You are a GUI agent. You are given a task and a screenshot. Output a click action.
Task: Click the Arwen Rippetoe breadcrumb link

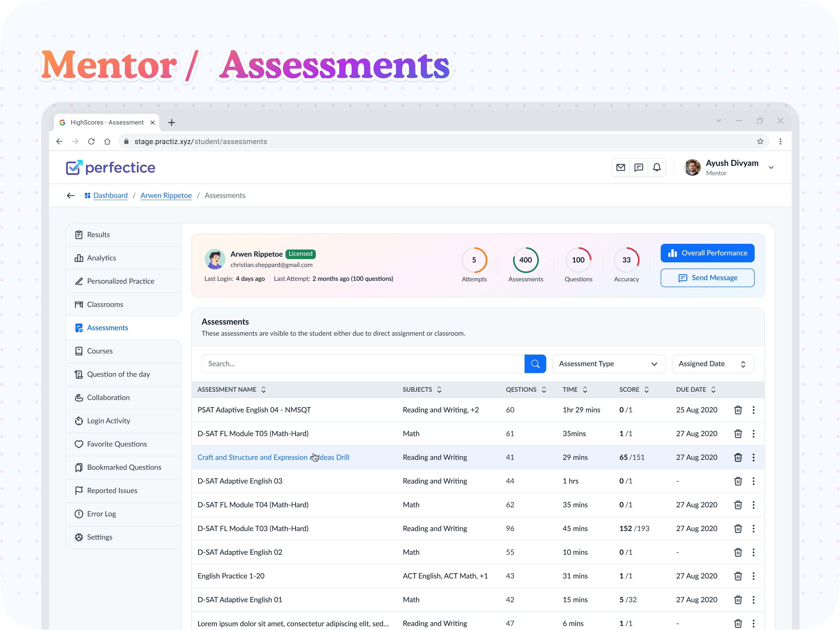[x=166, y=196]
